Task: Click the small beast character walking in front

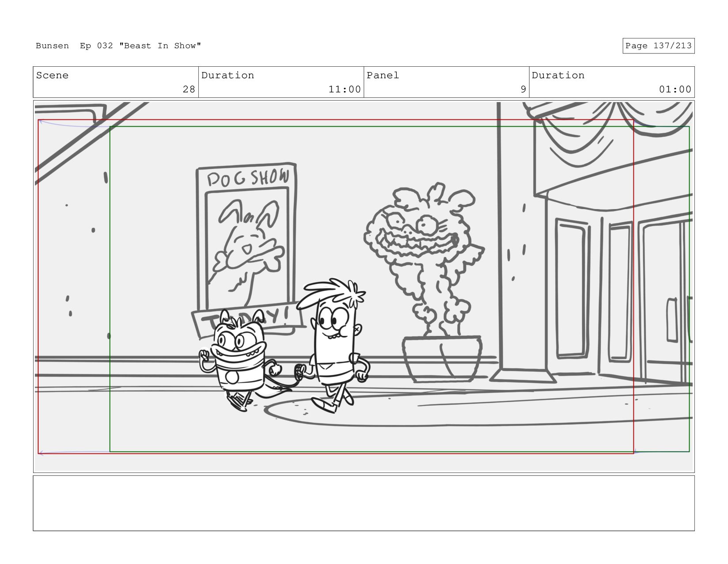Action: tap(240, 360)
